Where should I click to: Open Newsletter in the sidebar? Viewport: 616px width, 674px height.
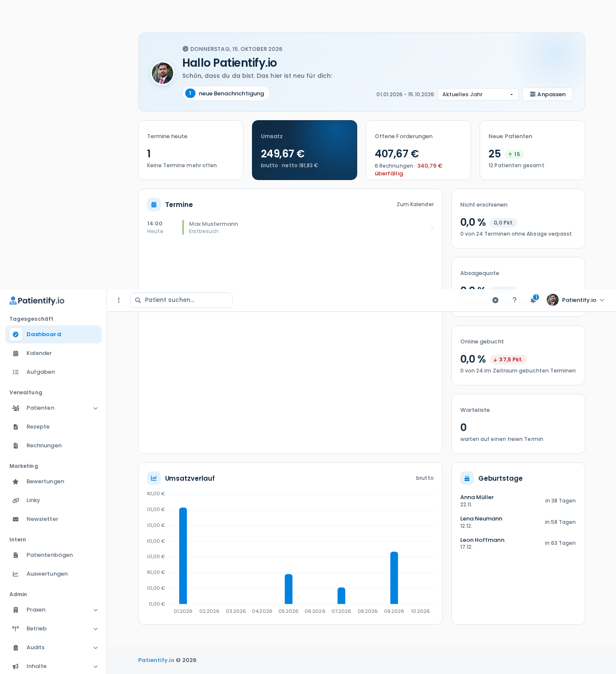(x=53, y=519)
